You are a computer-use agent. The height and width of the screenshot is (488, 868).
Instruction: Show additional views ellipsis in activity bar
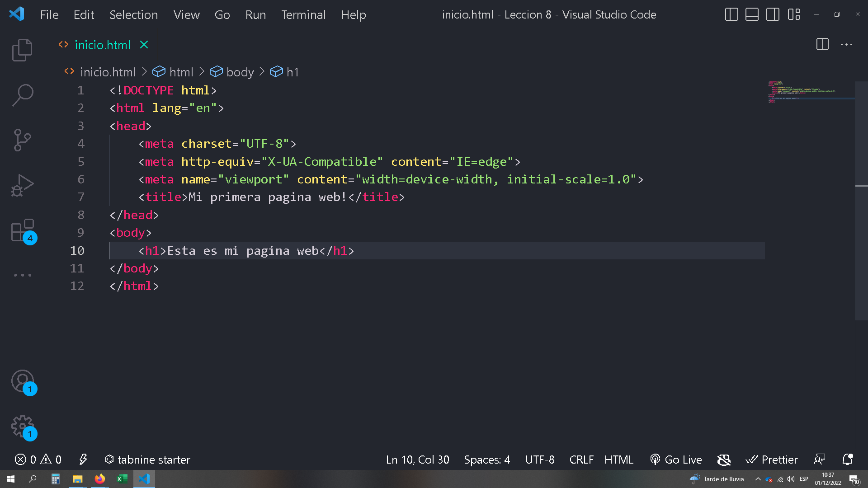(x=22, y=275)
